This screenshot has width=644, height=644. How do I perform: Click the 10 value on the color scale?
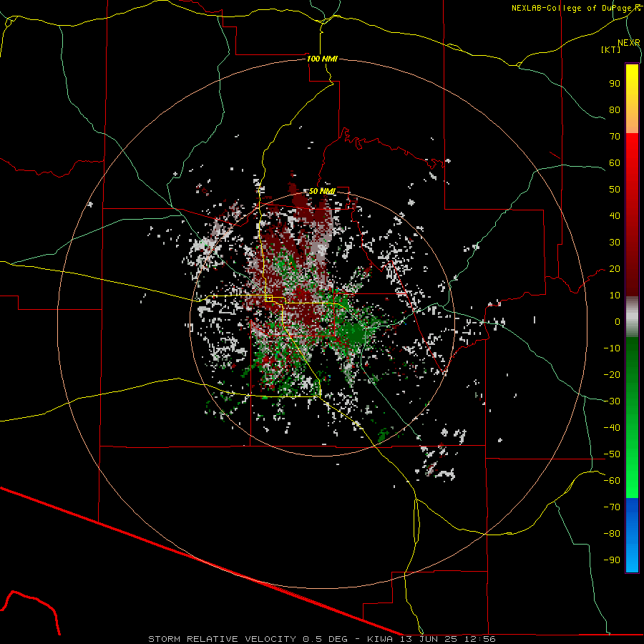615,296
